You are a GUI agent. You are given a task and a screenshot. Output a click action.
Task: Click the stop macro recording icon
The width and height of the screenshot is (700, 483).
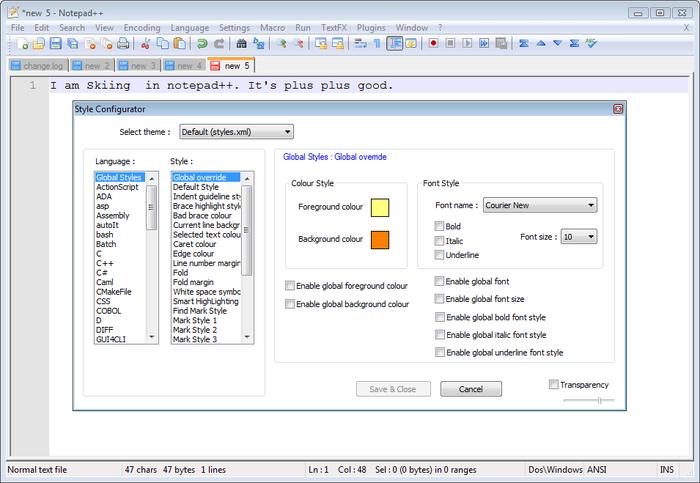click(450, 43)
